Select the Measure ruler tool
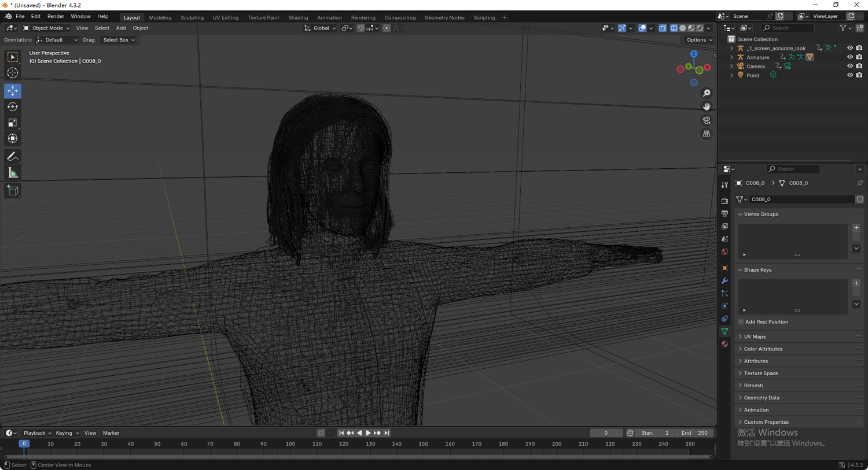This screenshot has height=470, width=868. [12, 173]
